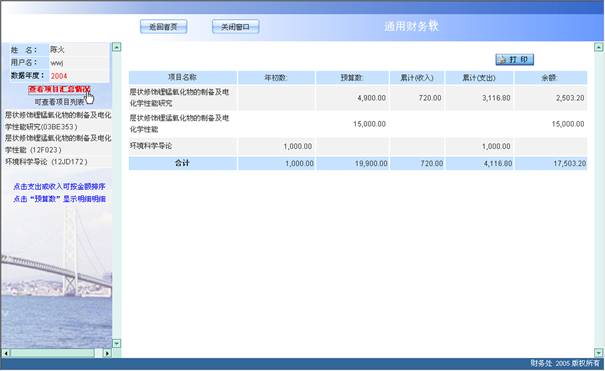Click the sidebar scroll right arrow
Viewport: 605px width, 371px height.
coord(107,353)
